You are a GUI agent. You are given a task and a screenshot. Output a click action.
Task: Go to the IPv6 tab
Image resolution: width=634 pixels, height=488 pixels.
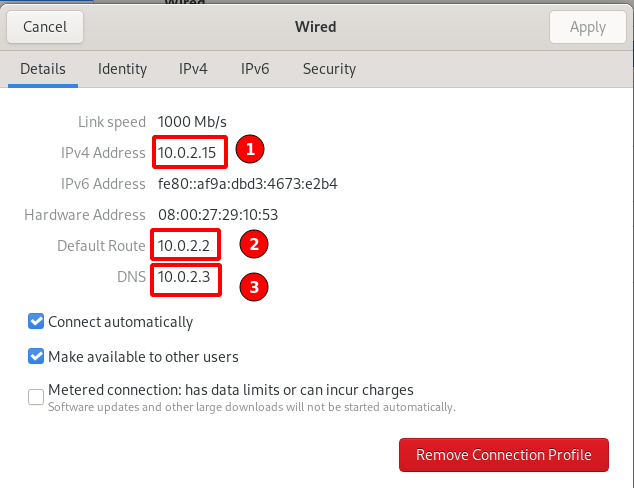coord(255,69)
